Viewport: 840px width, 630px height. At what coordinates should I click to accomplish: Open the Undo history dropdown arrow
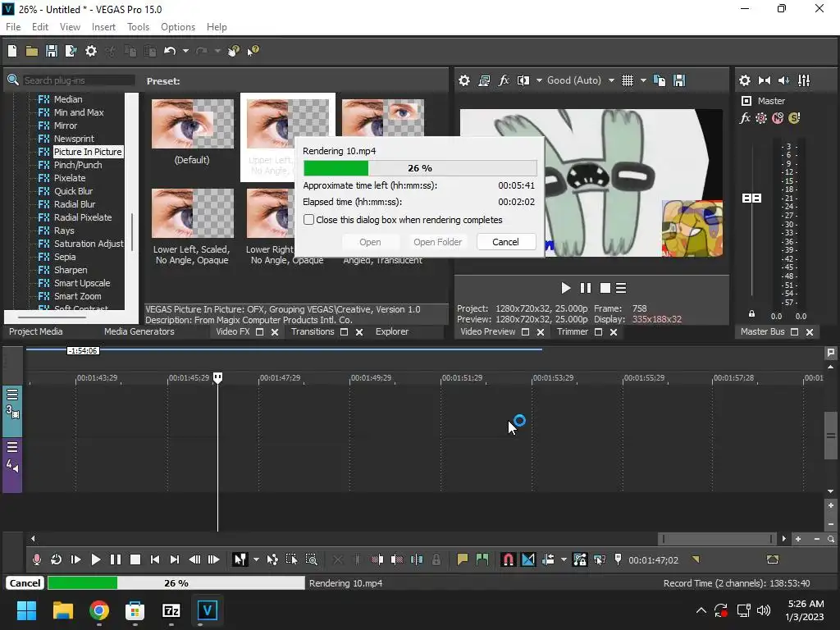click(185, 51)
